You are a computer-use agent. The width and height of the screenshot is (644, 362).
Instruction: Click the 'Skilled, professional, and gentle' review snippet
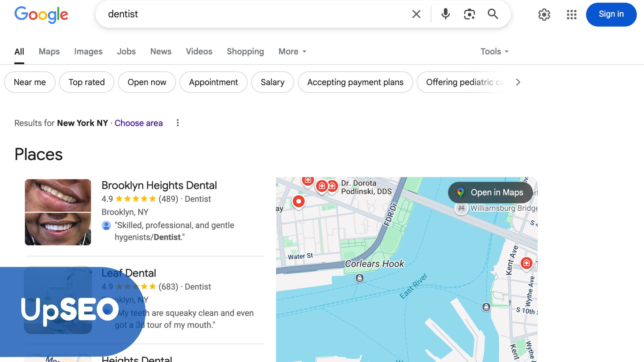pyautogui.click(x=174, y=231)
